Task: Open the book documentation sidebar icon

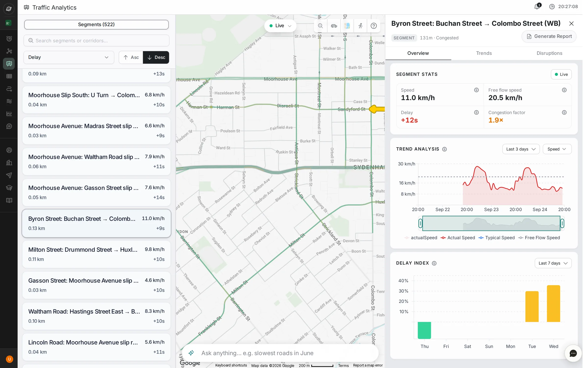Action: (9, 200)
